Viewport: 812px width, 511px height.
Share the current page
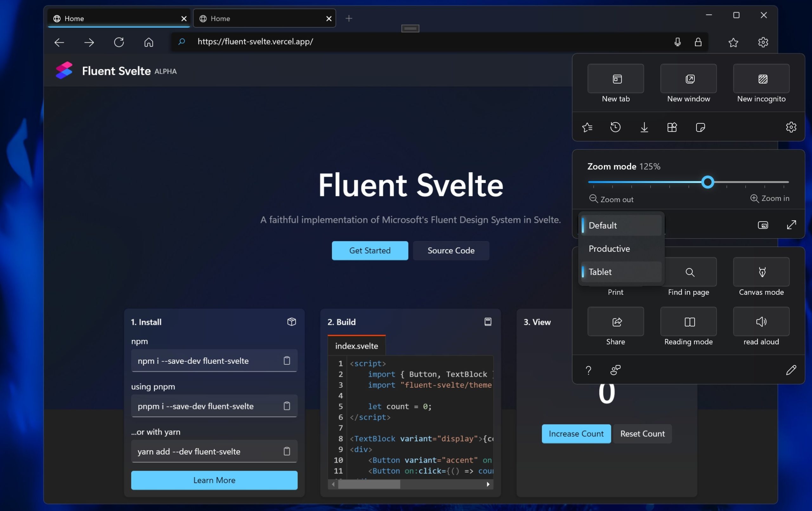point(615,321)
